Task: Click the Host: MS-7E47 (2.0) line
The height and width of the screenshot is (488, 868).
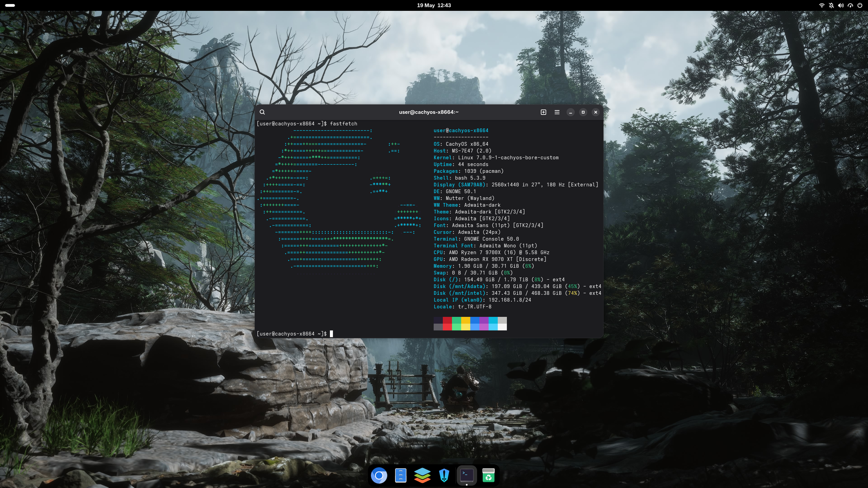Action: coord(463,151)
